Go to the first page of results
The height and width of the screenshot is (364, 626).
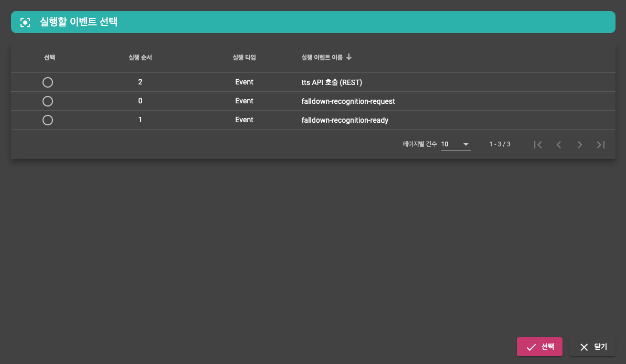pyautogui.click(x=537, y=145)
